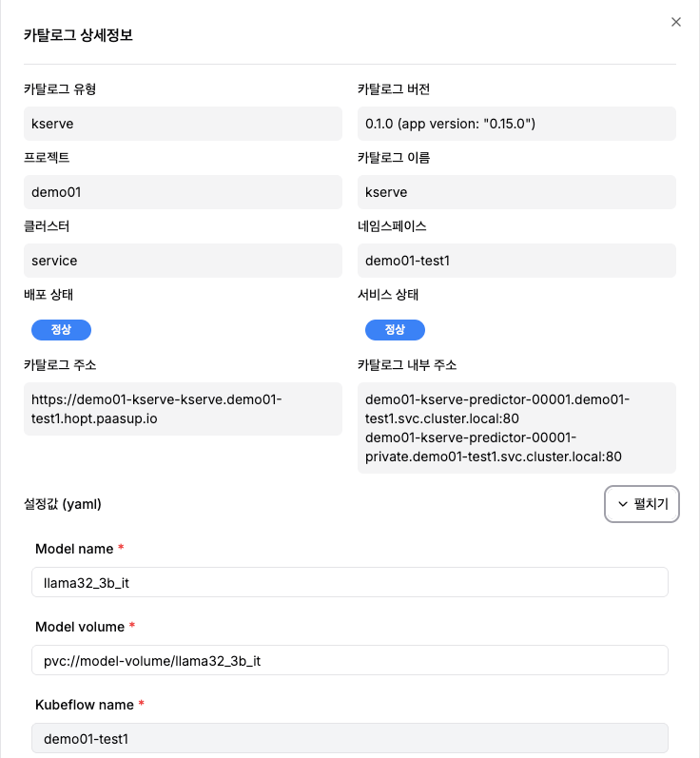Click the 카탈로그 유형 field showing kserve
700x758 pixels.
point(183,124)
